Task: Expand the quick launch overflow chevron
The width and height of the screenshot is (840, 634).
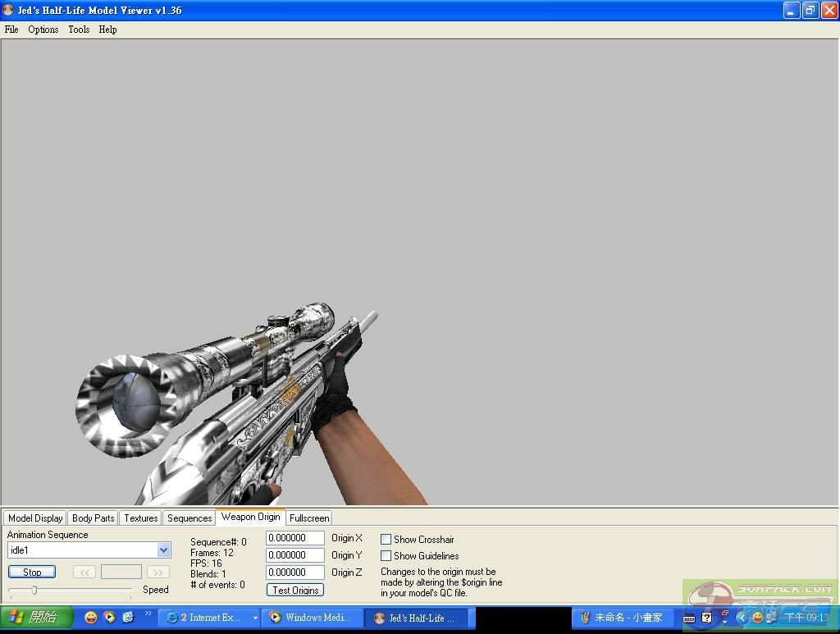Action: coord(148,613)
